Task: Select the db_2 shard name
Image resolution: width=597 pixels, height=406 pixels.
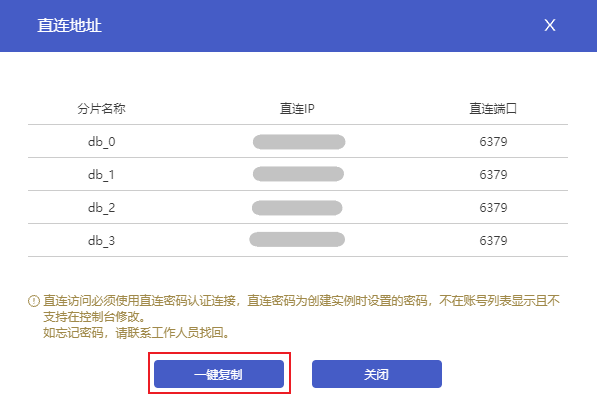Action: (102, 208)
